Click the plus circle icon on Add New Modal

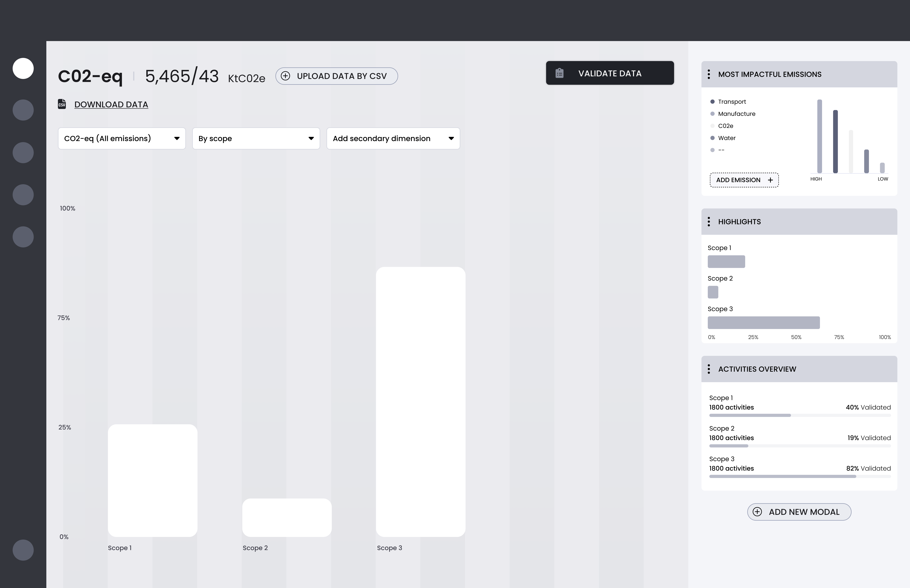(757, 512)
